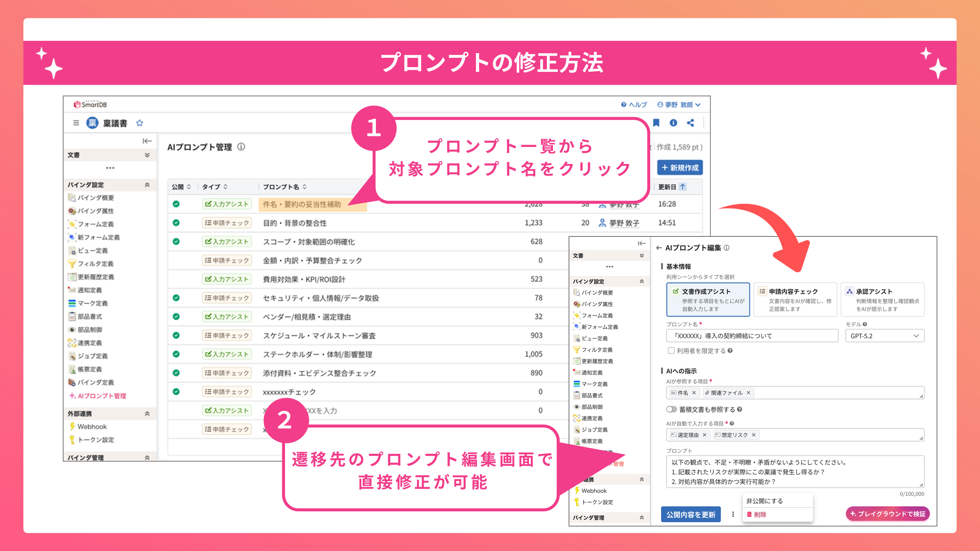Toggle 蓄積文書も参照する switch
Viewport: 980px width, 551px height.
point(672,409)
